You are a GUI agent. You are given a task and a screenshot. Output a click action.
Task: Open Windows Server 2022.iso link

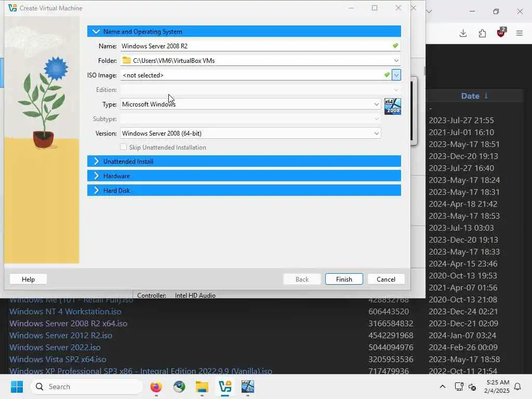(55, 348)
